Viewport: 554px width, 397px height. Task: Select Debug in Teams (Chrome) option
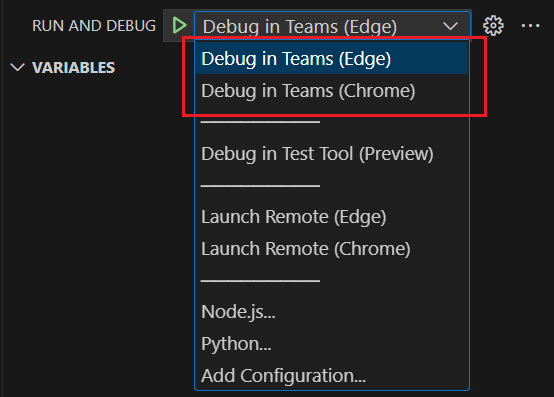(332, 91)
